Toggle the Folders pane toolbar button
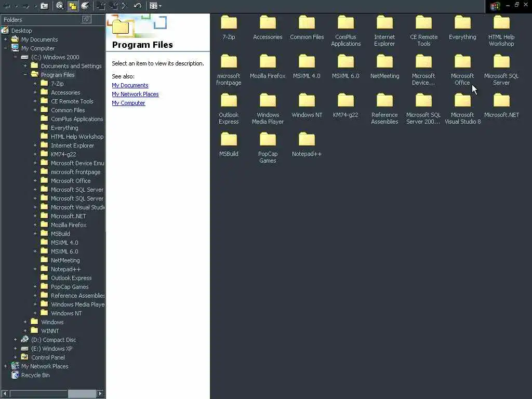532x399 pixels. coord(72,6)
